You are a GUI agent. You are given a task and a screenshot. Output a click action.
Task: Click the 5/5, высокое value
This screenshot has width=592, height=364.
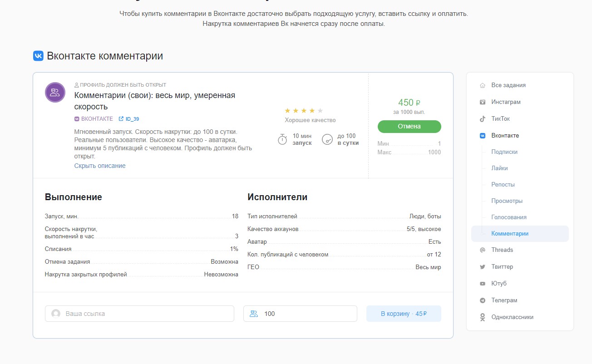click(424, 229)
